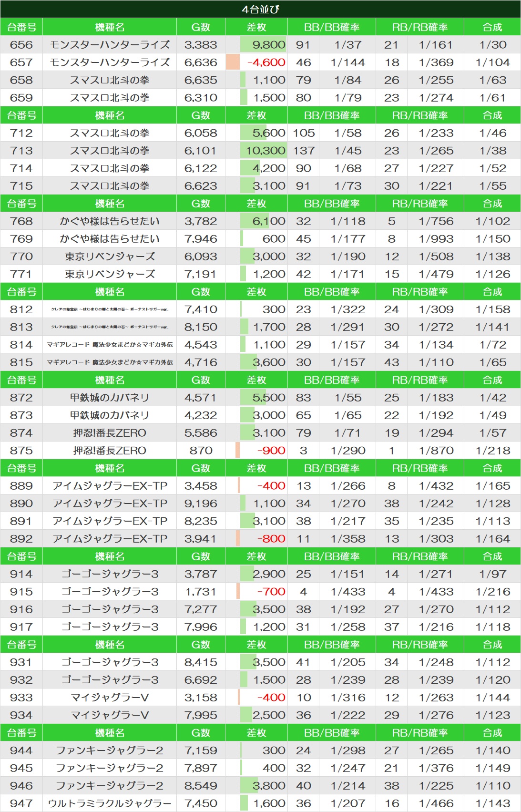The height and width of the screenshot is (812, 521).
Task: Click the -900 value in row 875
Action: pyautogui.click(x=271, y=451)
